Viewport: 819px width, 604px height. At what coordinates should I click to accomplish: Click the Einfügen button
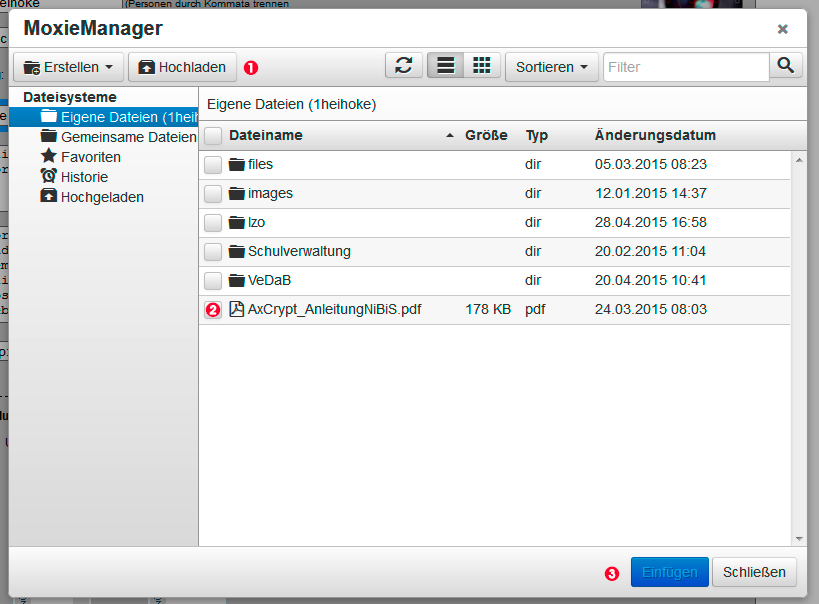670,572
